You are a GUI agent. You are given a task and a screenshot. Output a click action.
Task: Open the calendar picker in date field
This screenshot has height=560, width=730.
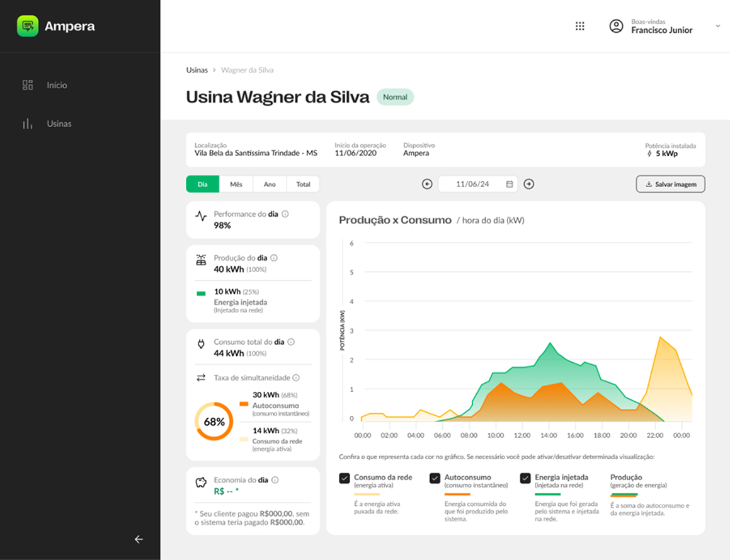pyautogui.click(x=510, y=184)
